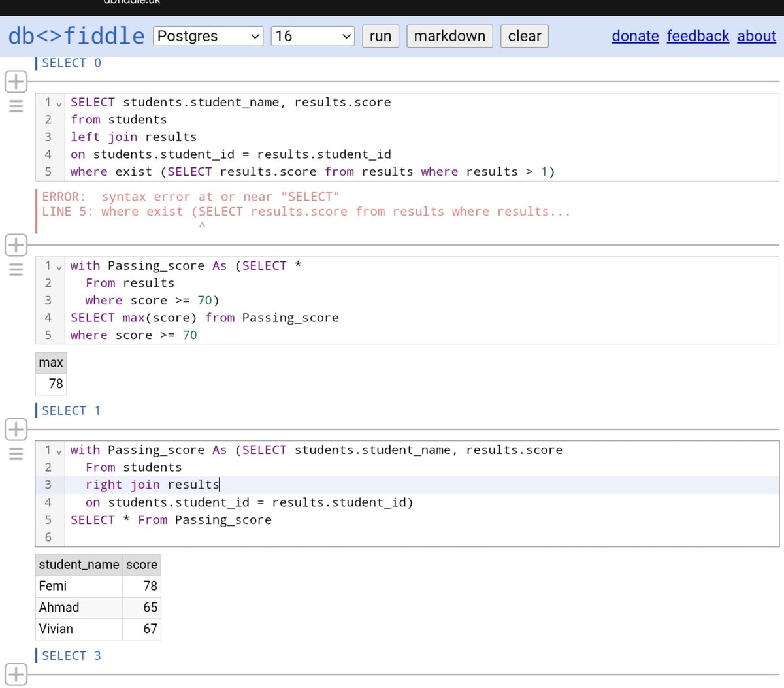
Task: Click the db<>fiddle logo
Action: coord(76,36)
